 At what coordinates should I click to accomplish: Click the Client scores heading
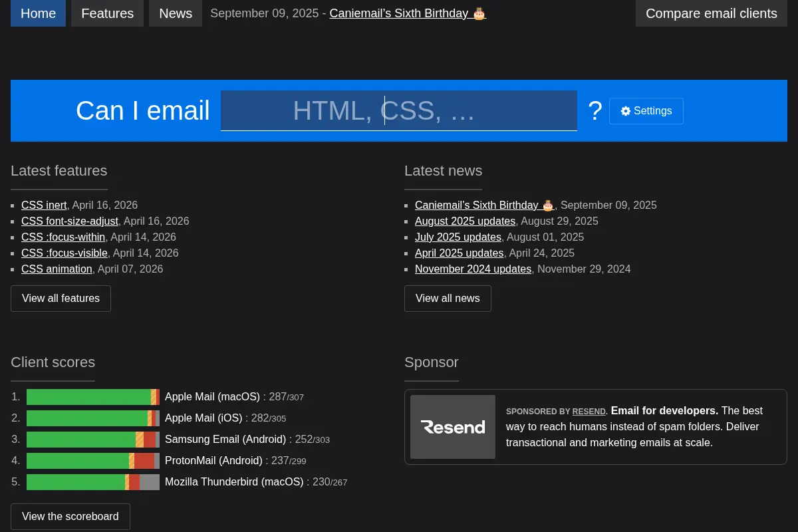pyautogui.click(x=53, y=362)
